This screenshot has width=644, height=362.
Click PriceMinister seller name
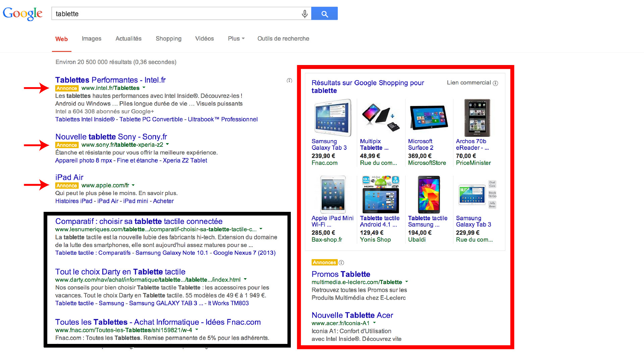(x=473, y=163)
